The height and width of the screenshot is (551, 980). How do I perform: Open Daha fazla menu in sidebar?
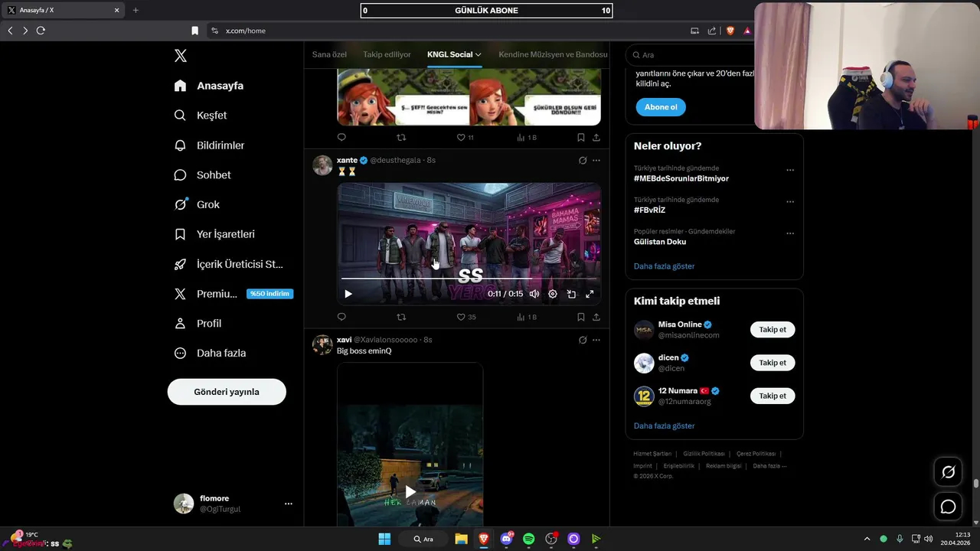coord(210,354)
